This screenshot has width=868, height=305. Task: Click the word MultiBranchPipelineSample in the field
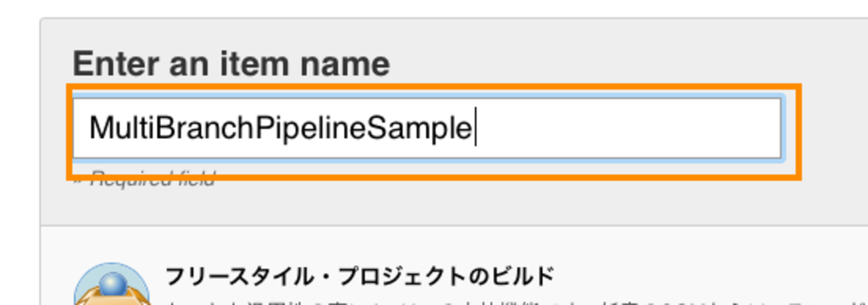(x=280, y=128)
